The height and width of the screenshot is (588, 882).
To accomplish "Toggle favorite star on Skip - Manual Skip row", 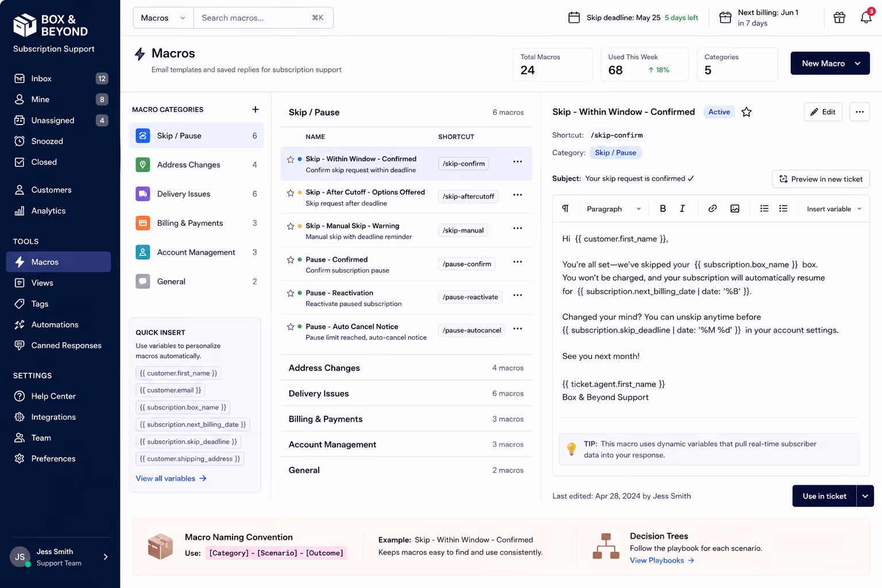I will click(x=291, y=226).
